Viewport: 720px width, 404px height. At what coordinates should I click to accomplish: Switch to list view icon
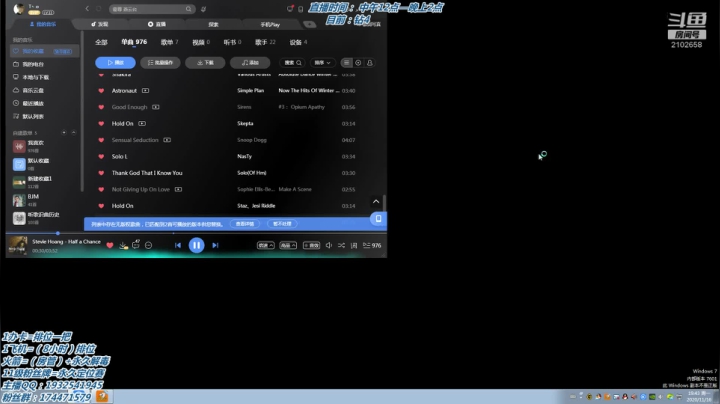347,62
